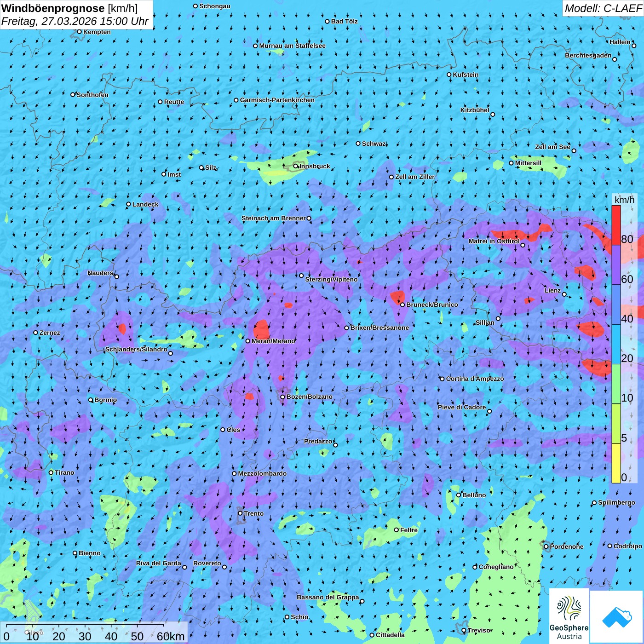
Task: Click the km/h legend heading
Action: click(624, 200)
